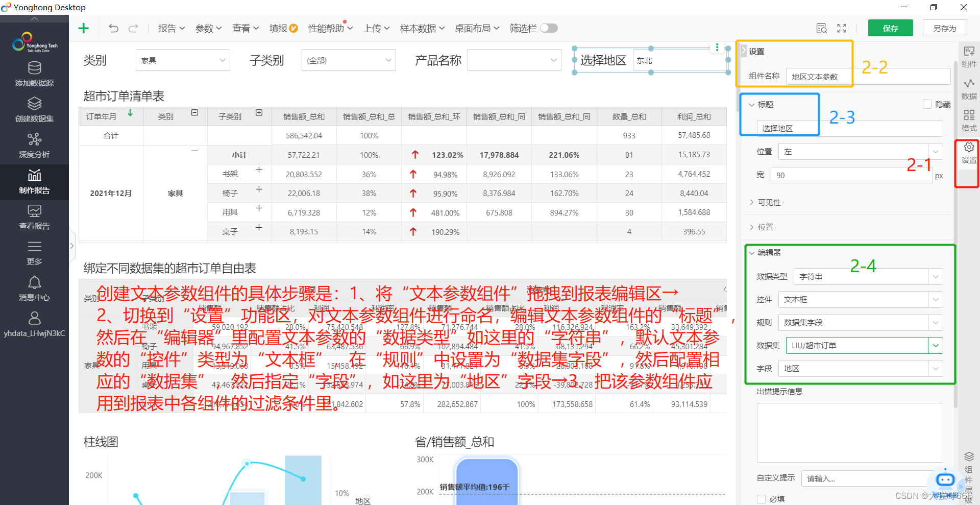
Task: Open the 控件 文本框 dropdown
Action: (x=860, y=300)
